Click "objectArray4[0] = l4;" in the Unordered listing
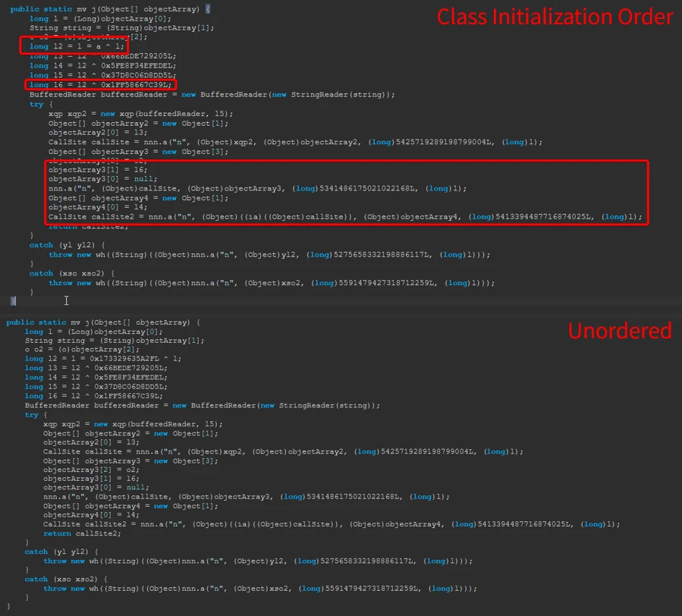682x616 pixels. (91, 514)
